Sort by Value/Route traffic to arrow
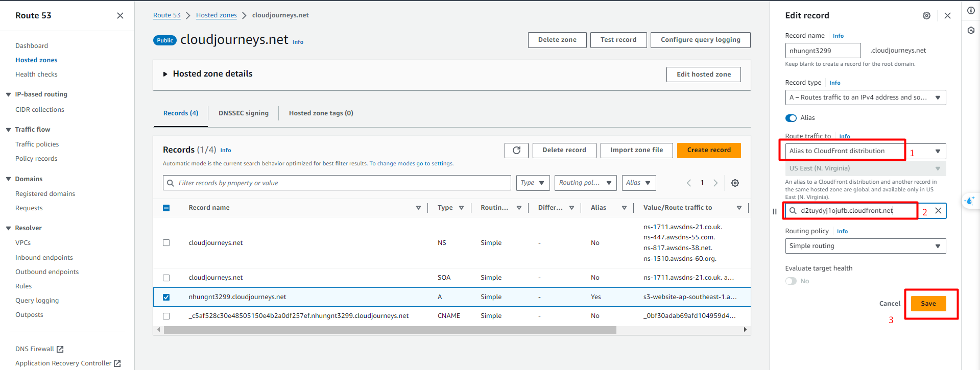The width and height of the screenshot is (980, 370). tap(739, 208)
